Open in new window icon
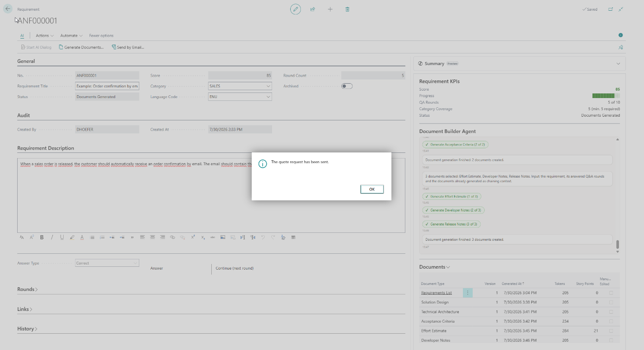644x350 pixels. [611, 9]
